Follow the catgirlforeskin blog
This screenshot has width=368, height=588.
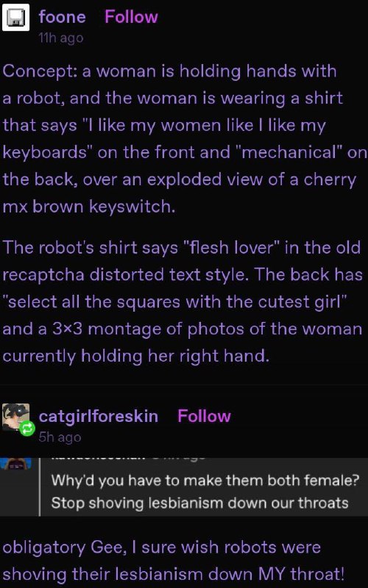pos(204,416)
